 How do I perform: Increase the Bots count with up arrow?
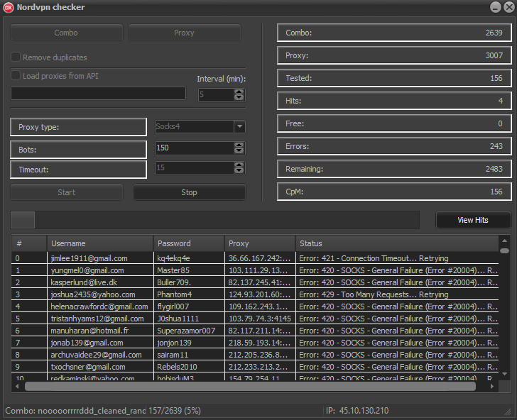tap(239, 145)
